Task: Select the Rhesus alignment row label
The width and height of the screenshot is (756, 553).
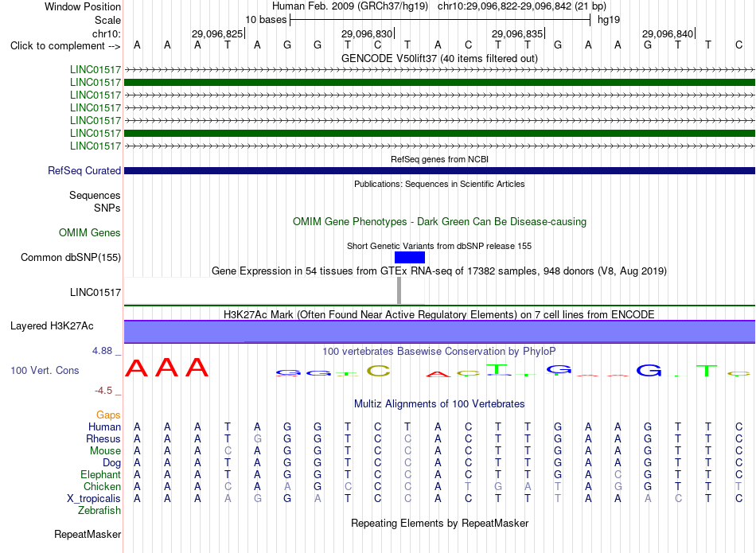Action: coord(103,438)
